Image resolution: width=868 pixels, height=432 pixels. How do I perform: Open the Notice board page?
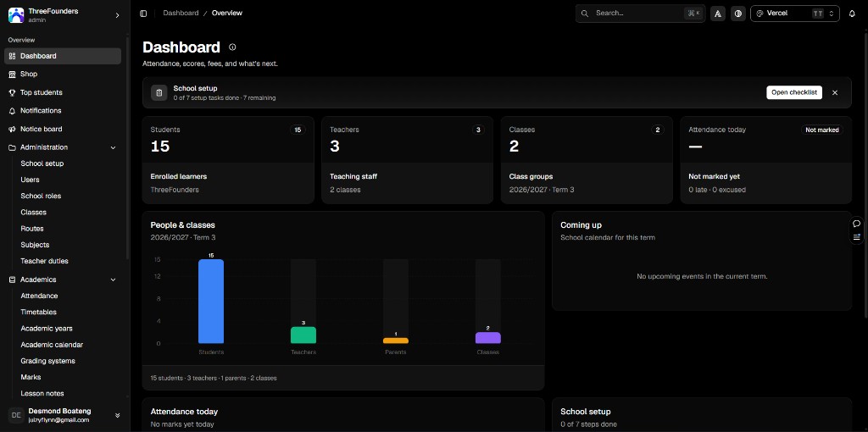(63, 129)
